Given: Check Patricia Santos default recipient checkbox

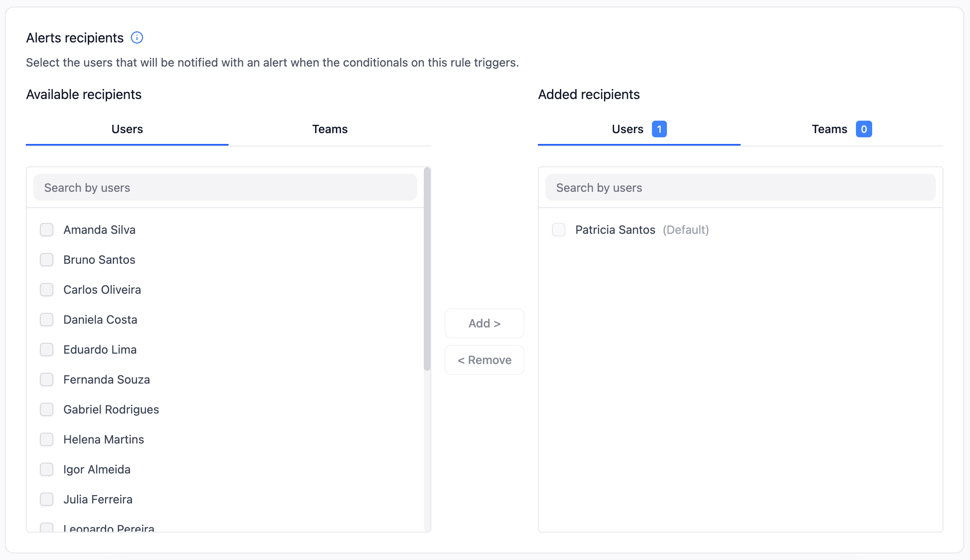Looking at the screenshot, I should click(559, 230).
